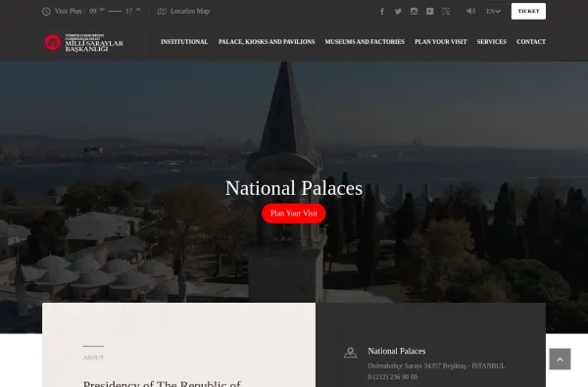Click the location pin icon in the address panel
Screen dimensions: 588x387
point(350,353)
